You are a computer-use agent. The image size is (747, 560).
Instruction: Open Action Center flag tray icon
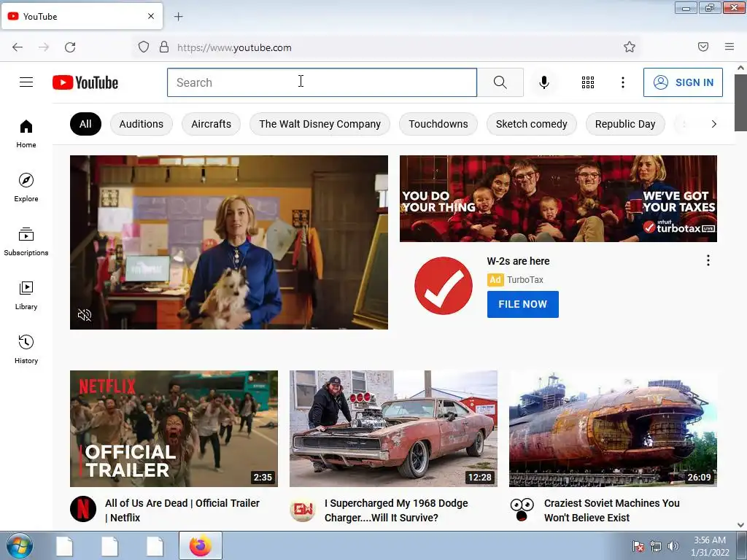[x=638, y=546]
